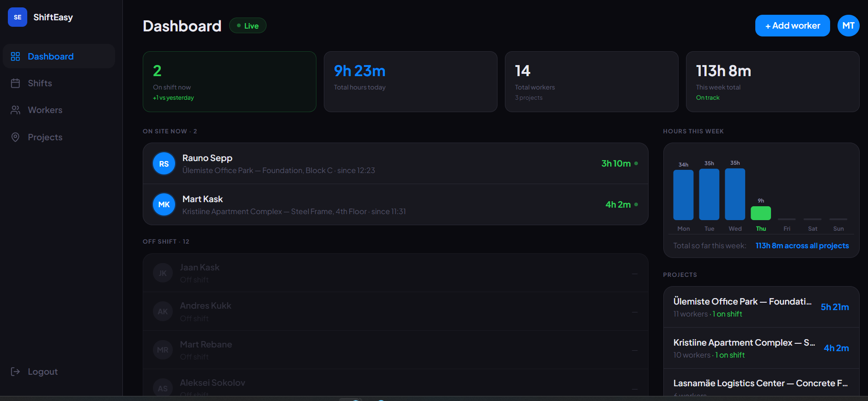
Task: Click Mart Kask's MK avatar
Action: (x=164, y=204)
